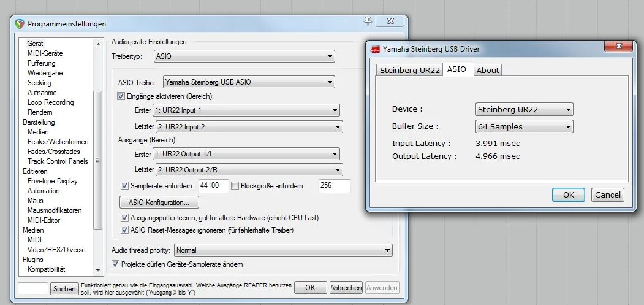Click the Input Latency value 3.991 msec
Image resolution: width=644 pixels, height=305 pixels.
[497, 144]
